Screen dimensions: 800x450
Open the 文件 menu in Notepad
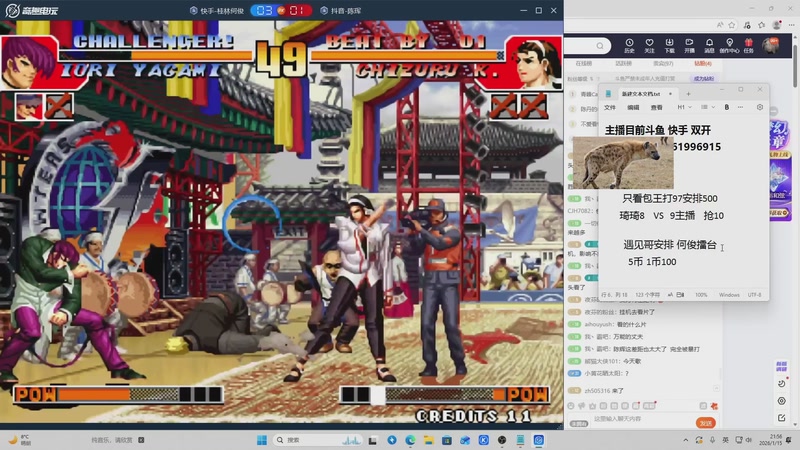coord(610,108)
